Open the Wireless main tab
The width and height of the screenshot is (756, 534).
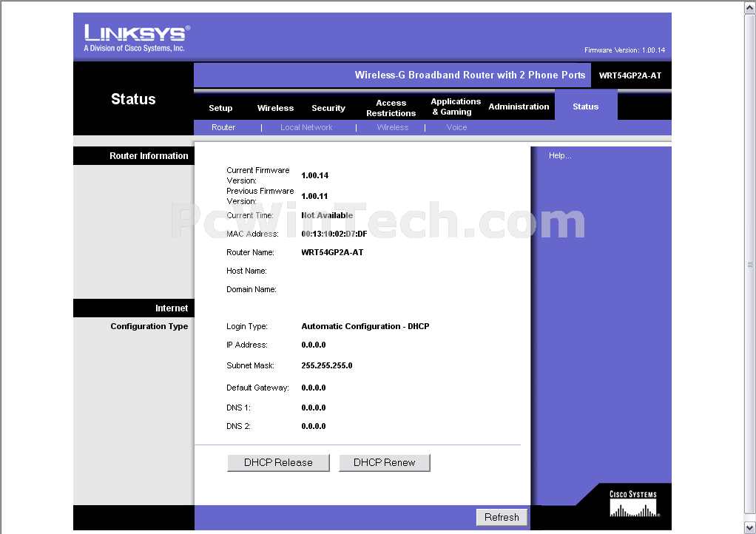(x=275, y=108)
